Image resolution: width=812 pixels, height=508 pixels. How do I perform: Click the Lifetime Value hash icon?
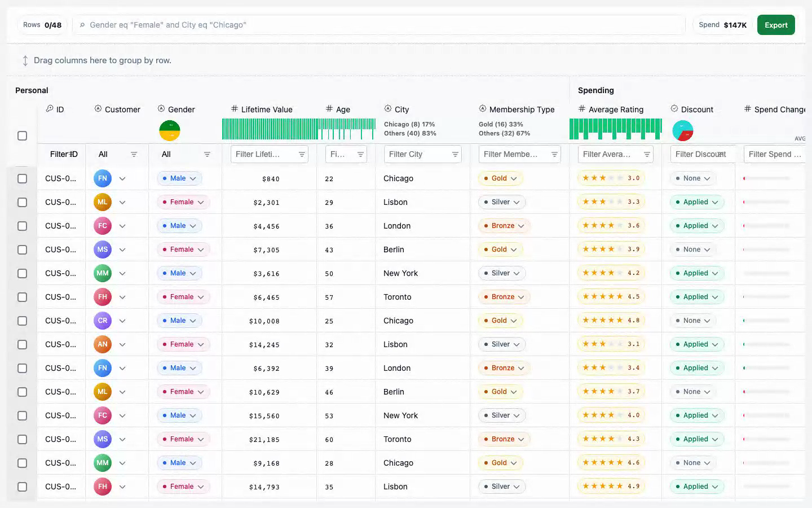coord(235,109)
